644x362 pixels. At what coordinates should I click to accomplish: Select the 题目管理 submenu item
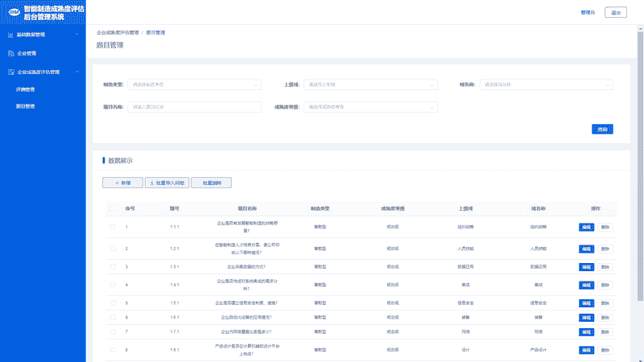(26, 106)
